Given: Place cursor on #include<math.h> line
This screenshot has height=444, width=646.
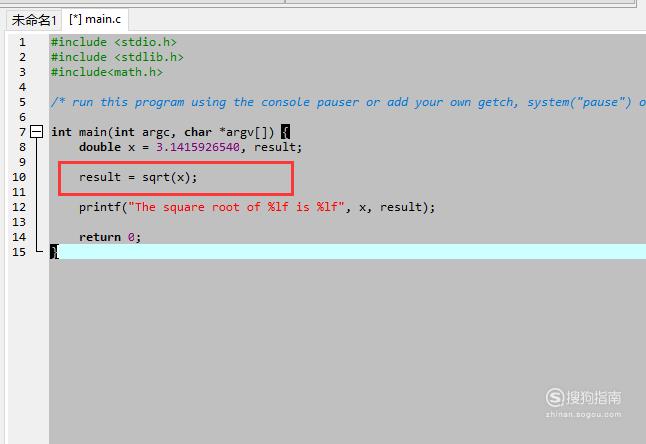Looking at the screenshot, I should tap(107, 72).
